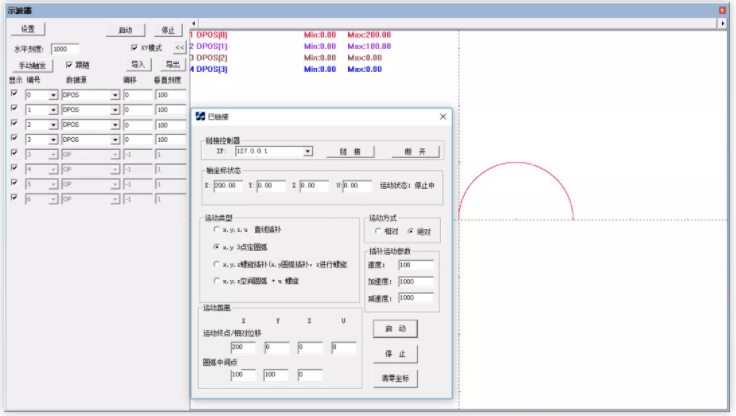
Task: Select the x,y,z 空间圆弧 + u 螺旋 option
Action: pos(216,281)
